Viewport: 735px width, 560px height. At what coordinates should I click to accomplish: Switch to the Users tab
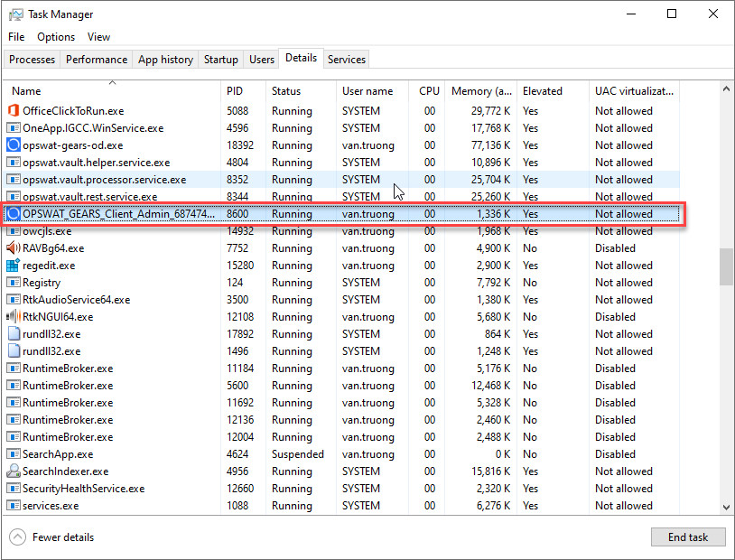tap(262, 60)
